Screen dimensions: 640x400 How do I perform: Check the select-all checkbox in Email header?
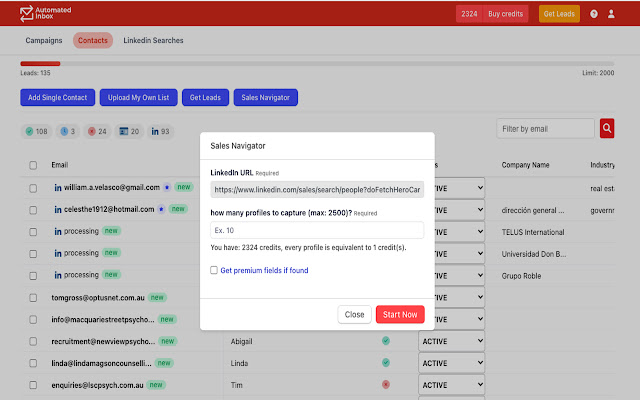coord(33,165)
